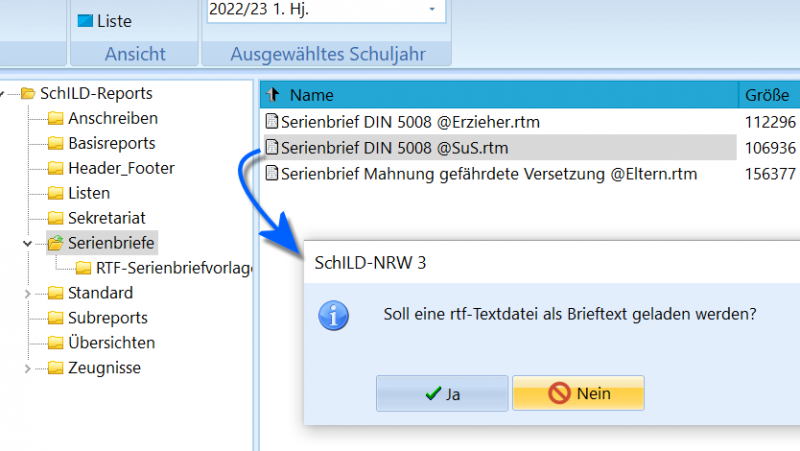This screenshot has height=451, width=800.
Task: Select Basisreports in the tree
Action: [112, 143]
